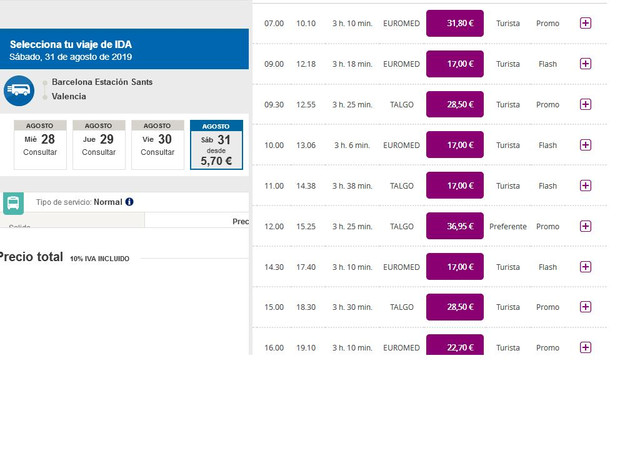Image resolution: width=640 pixels, height=461 pixels.
Task: Pick the 28,50 € fare at 09.30
Action: tap(455, 105)
